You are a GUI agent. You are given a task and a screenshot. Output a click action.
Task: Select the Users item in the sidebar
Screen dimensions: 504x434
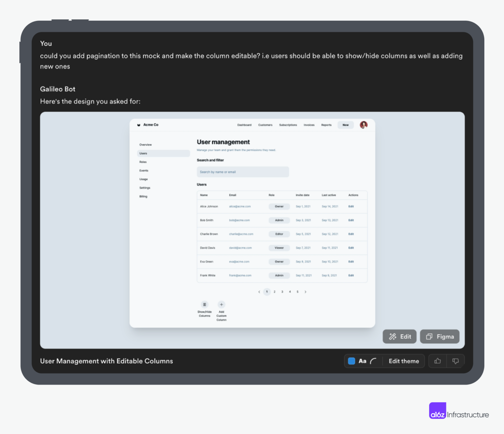(x=143, y=153)
